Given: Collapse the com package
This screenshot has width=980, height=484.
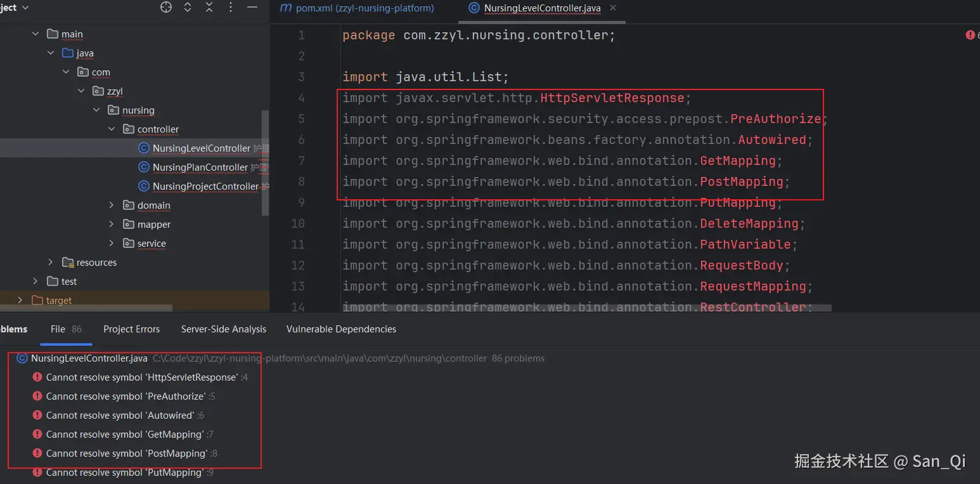Looking at the screenshot, I should (x=66, y=72).
